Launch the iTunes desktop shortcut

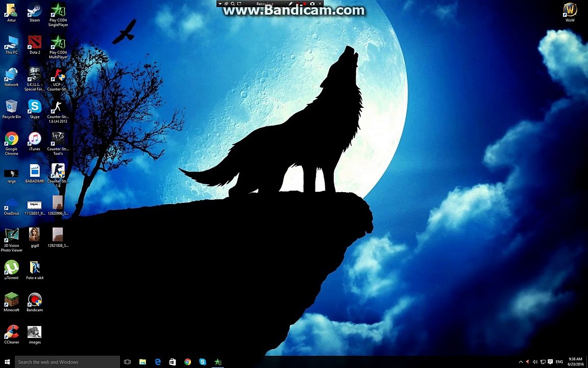tap(35, 142)
